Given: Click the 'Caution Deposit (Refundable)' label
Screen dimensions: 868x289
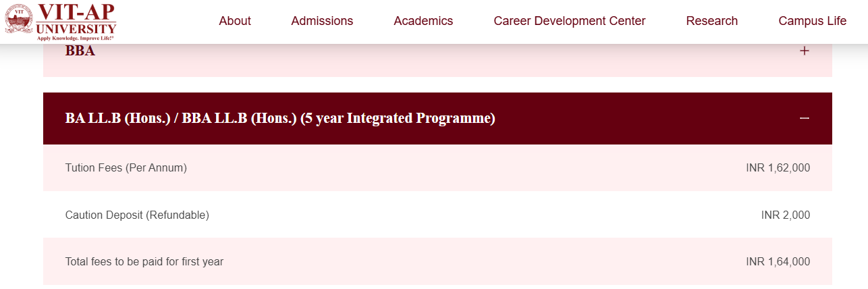Looking at the screenshot, I should (137, 215).
